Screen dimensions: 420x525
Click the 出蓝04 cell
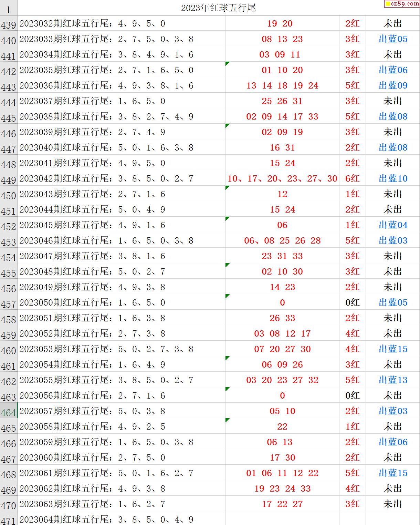393,225
